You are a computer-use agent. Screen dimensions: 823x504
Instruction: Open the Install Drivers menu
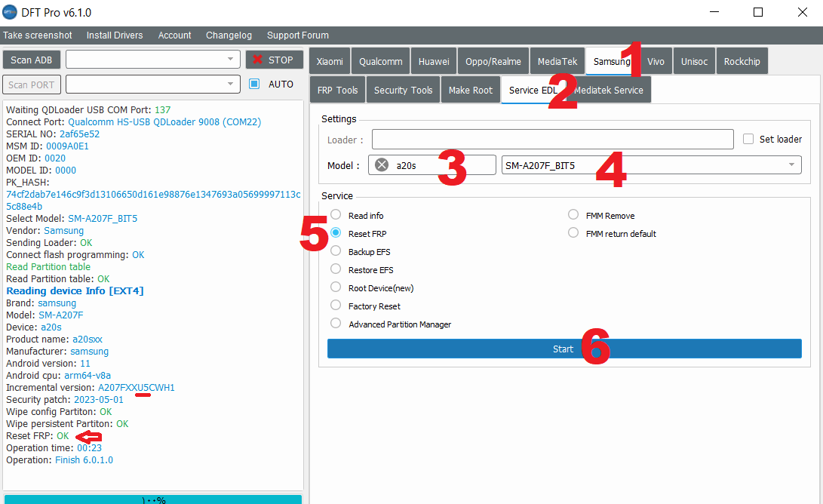115,35
